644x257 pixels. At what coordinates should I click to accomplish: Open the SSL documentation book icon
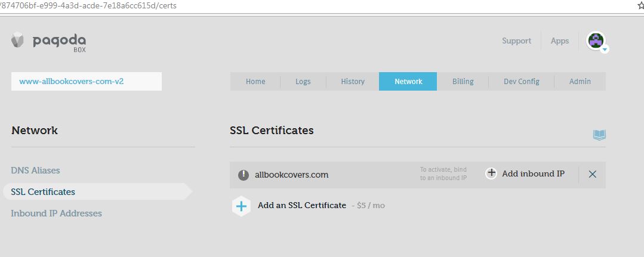[599, 135]
